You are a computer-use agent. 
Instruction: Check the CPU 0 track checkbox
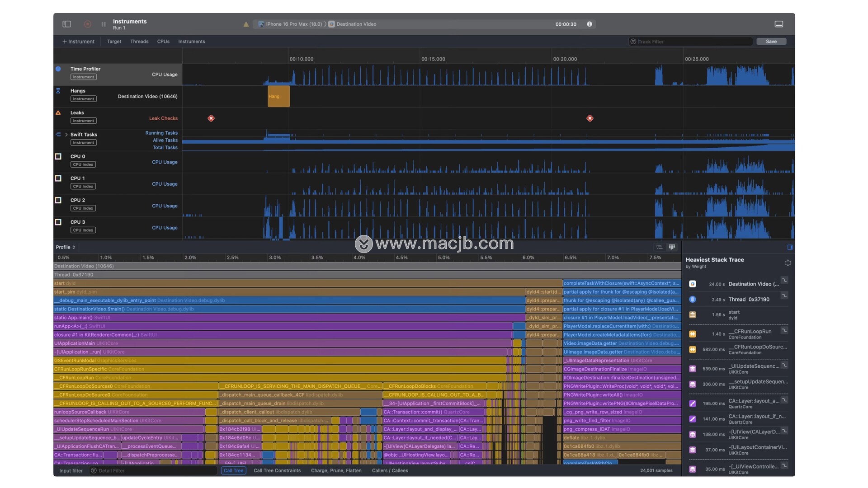(58, 157)
